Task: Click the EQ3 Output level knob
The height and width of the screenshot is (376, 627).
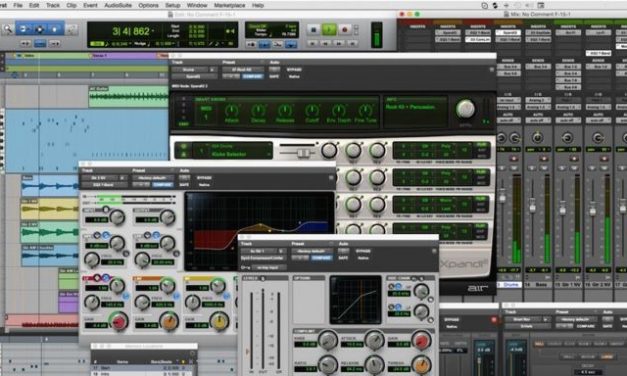Action: click(168, 217)
